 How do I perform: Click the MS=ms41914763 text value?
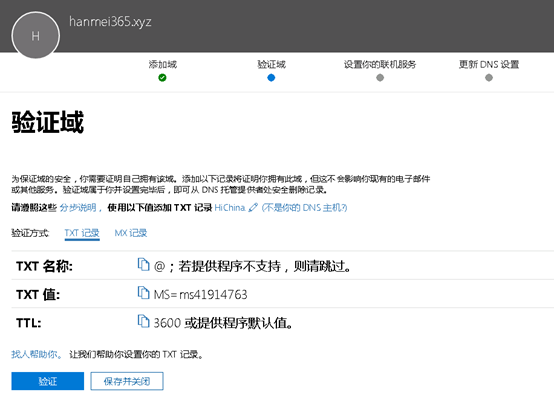(x=200, y=294)
